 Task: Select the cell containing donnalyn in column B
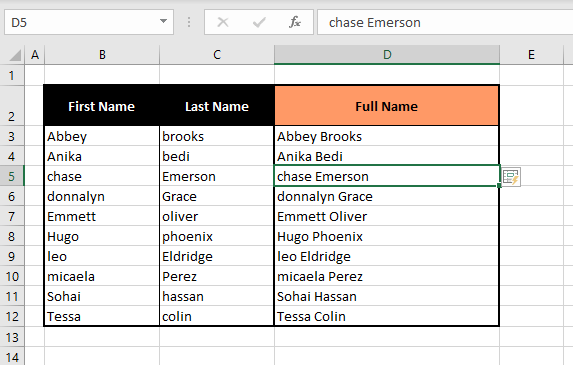[102, 197]
